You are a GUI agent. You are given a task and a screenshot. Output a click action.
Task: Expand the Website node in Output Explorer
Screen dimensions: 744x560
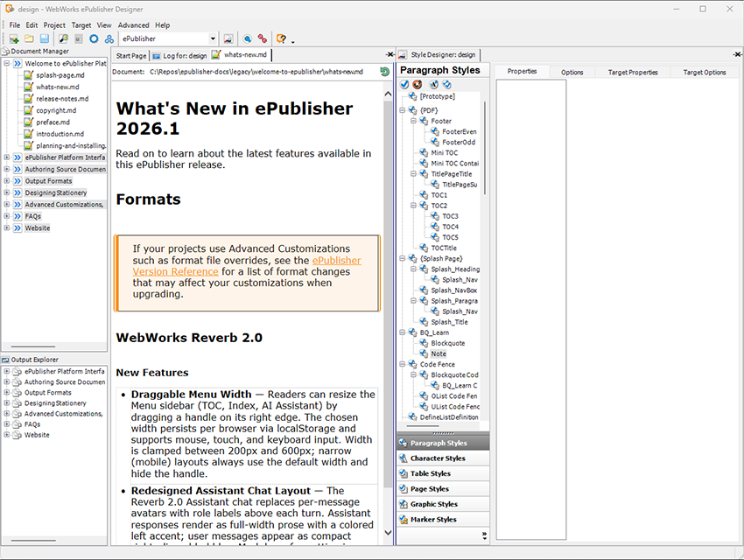point(7,435)
